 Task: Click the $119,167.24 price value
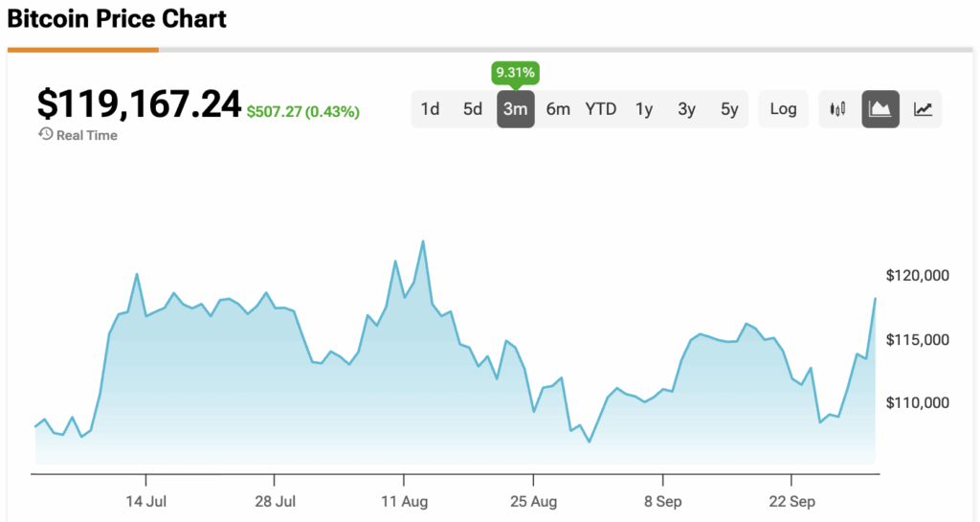[139, 103]
